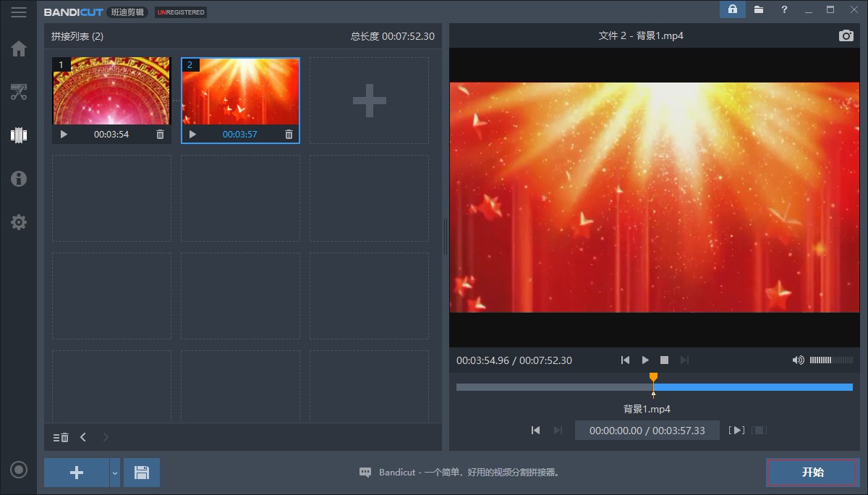Clear the entire join list
Viewport: 868px width, 495px height.
click(61, 437)
